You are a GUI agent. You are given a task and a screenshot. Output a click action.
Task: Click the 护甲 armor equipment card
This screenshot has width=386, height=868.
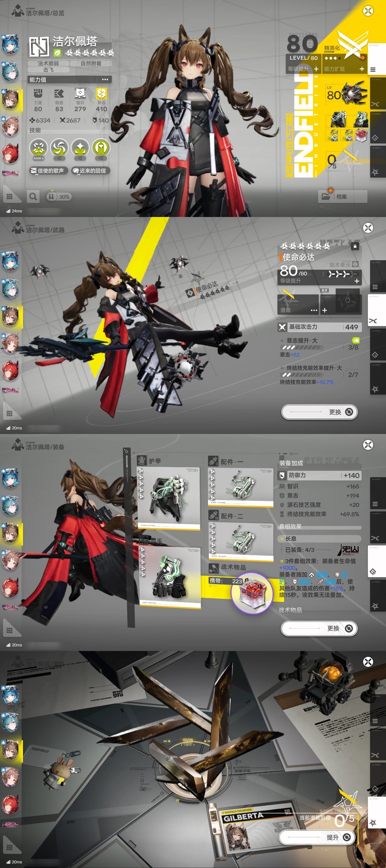169,494
